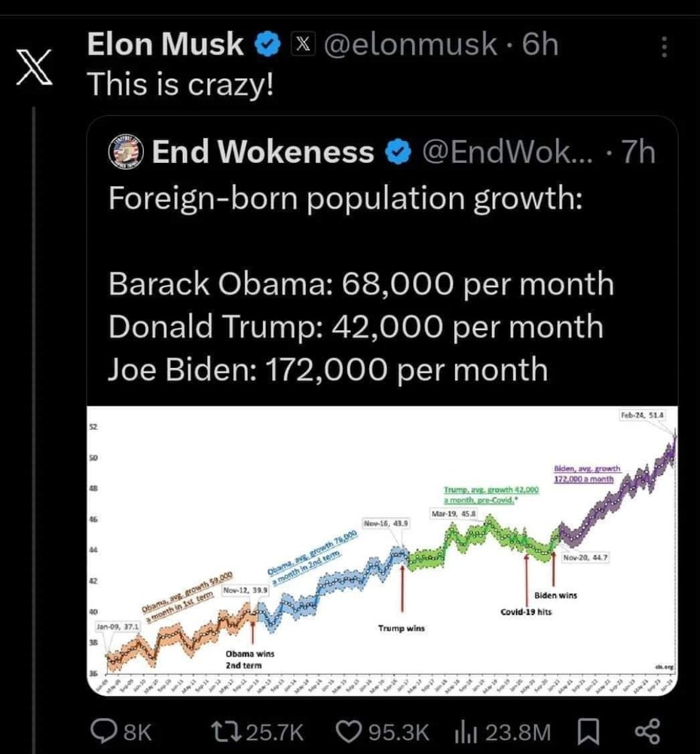700x754 pixels.
Task: Open the @elonmusk handle link
Action: [x=410, y=46]
